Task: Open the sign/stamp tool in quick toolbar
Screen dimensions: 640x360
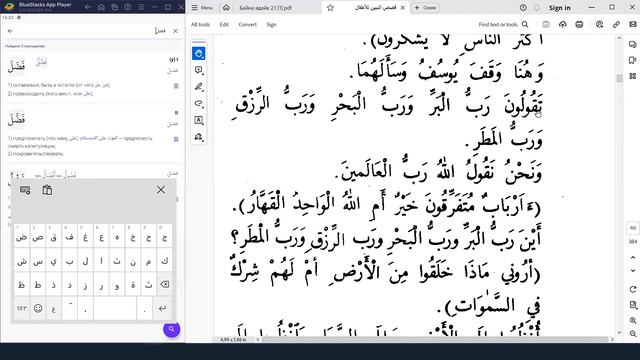Action: point(199,137)
